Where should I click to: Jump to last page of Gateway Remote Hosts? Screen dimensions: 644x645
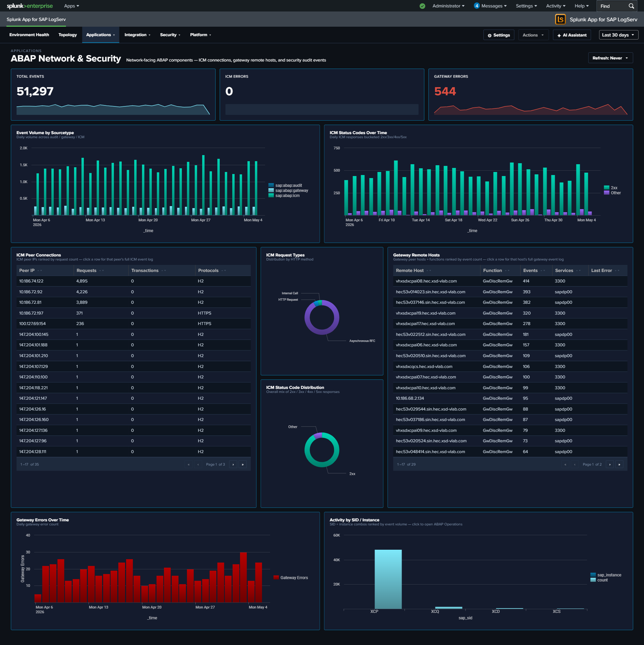click(619, 464)
